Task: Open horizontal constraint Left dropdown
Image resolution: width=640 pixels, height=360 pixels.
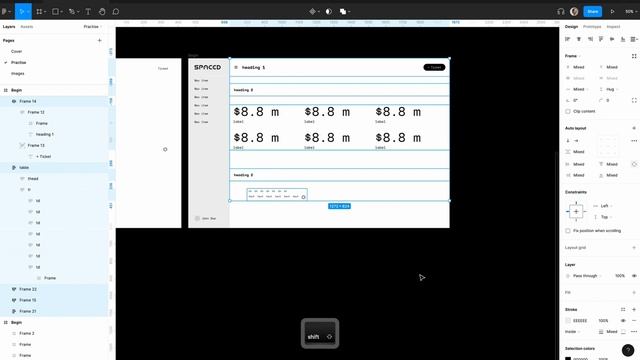Action: coord(606,206)
